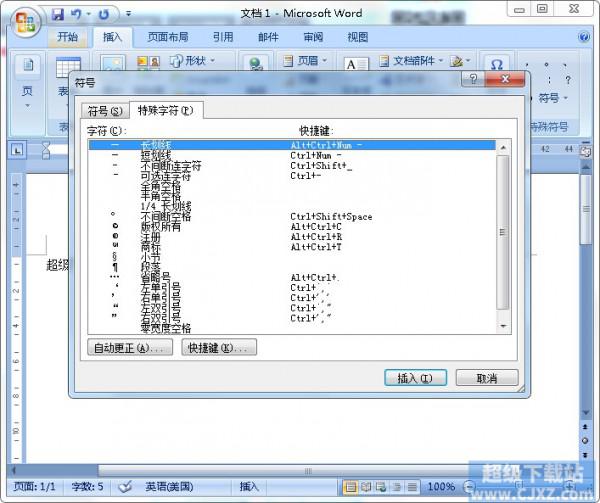This screenshot has width=600, height=503.
Task: Open the table insert icon
Action: (68, 67)
